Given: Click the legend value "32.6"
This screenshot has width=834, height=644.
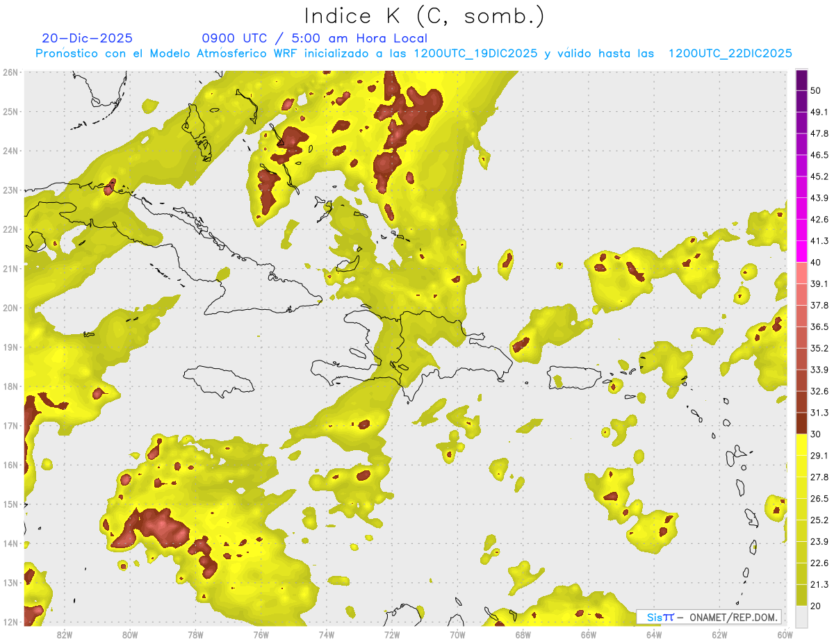Looking at the screenshot, I should tap(819, 391).
